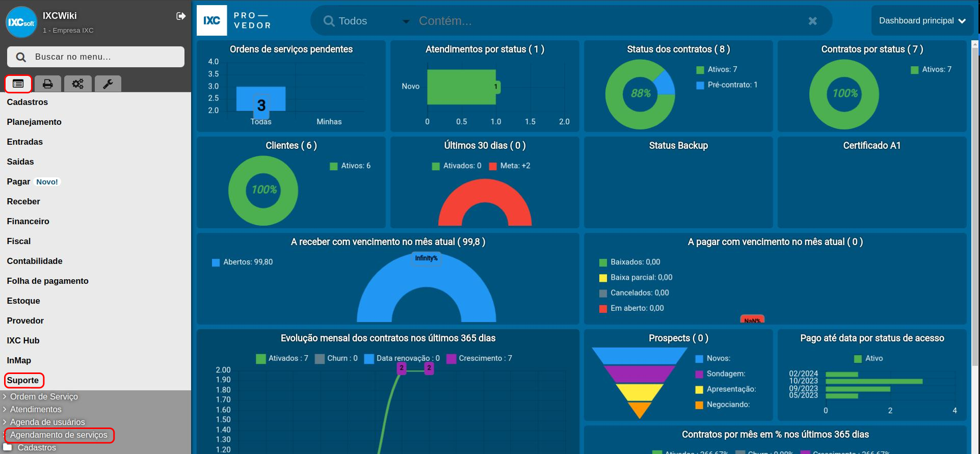980x454 pixels.
Task: Open the Status Backup card title
Action: [x=678, y=145]
